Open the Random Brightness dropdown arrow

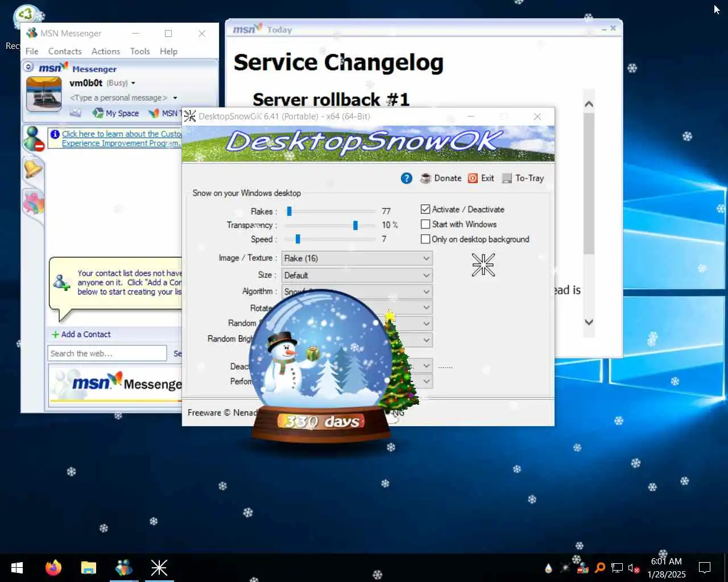pos(426,340)
